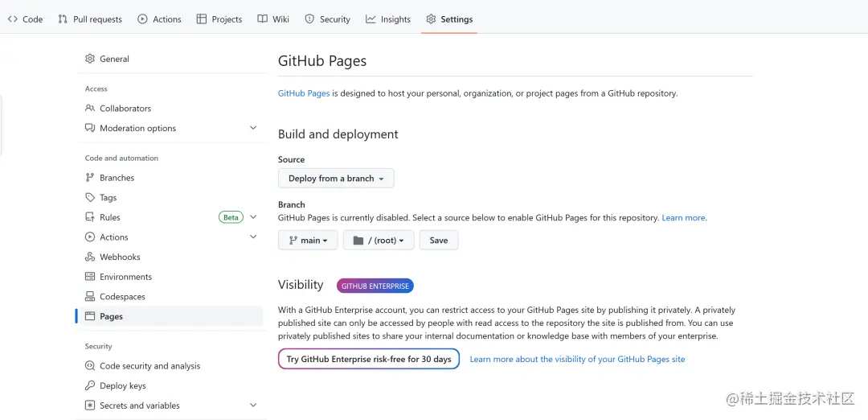Click the General gear icon in sidebar
This screenshot has height=420, width=868.
[x=90, y=59]
